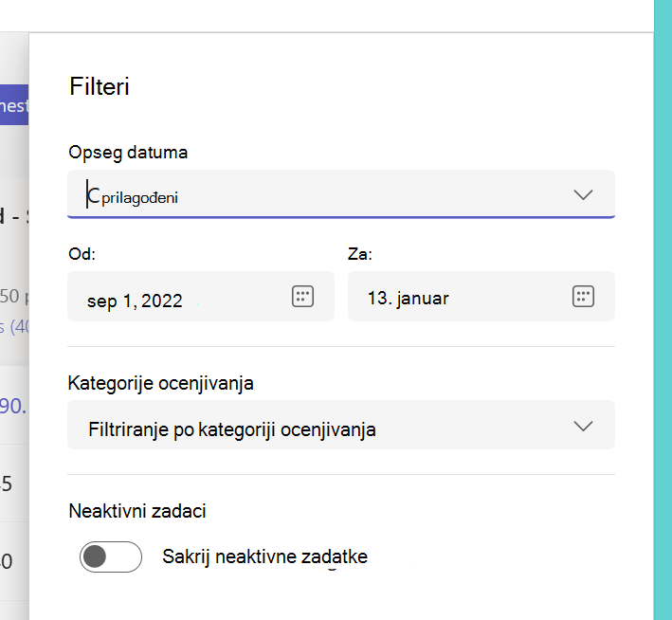
Task: Expand the Opseg datuma dropdown chevron
Action: click(x=583, y=194)
